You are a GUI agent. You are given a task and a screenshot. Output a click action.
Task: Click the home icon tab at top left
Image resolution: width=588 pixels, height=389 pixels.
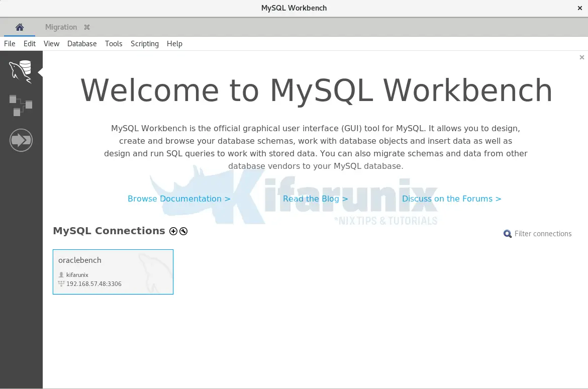click(x=19, y=27)
